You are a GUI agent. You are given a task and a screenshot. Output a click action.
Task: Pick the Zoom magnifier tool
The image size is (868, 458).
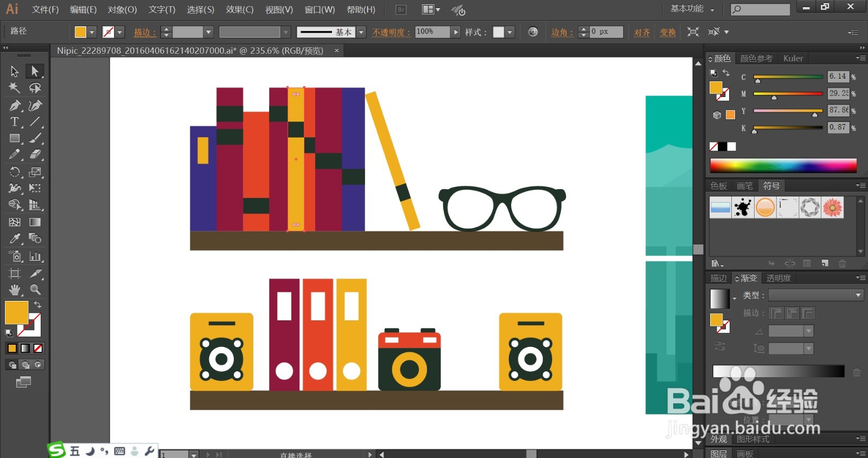(x=35, y=289)
